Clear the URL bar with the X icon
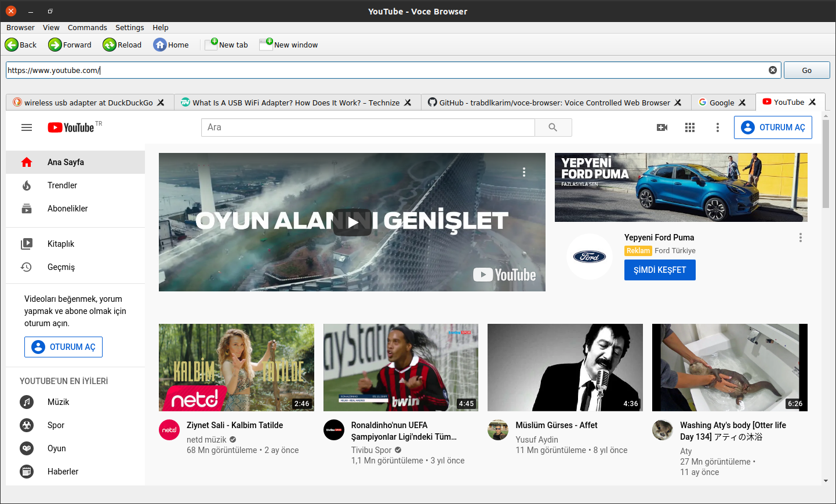836x504 pixels. click(x=773, y=70)
